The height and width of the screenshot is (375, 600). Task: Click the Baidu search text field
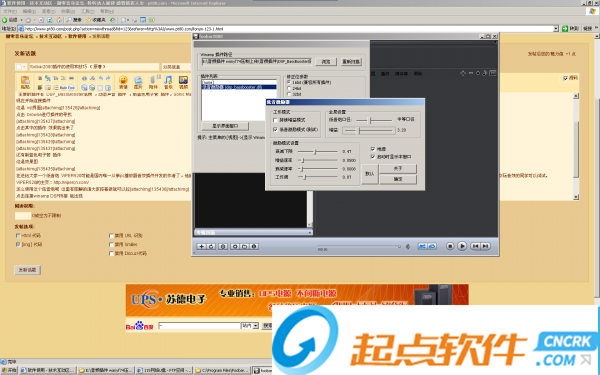[199, 326]
